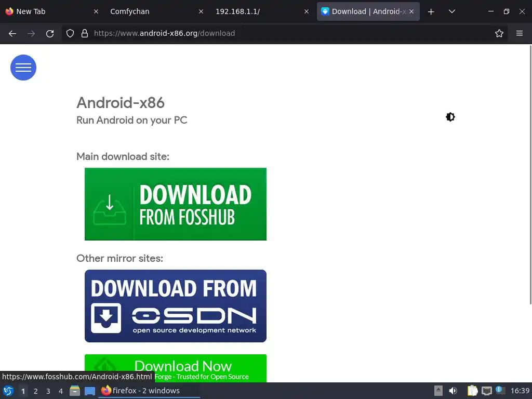Close the New Tab tab
The width and height of the screenshot is (532, 399).
click(96, 11)
